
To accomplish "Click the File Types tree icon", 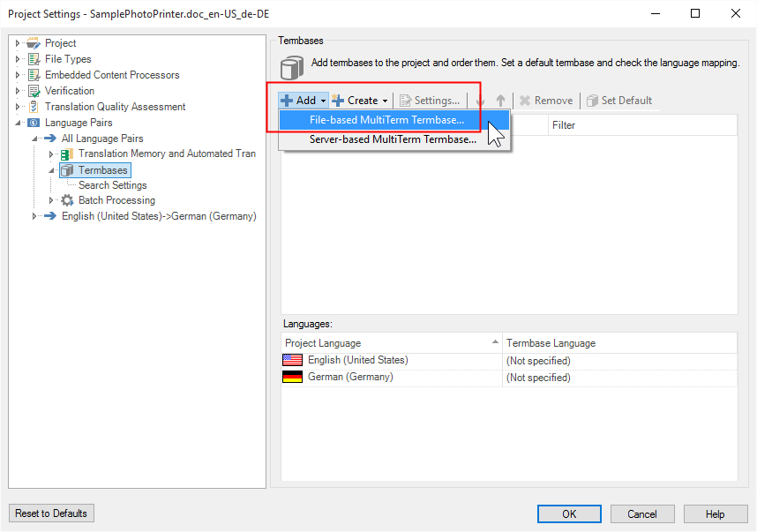I will 34,59.
